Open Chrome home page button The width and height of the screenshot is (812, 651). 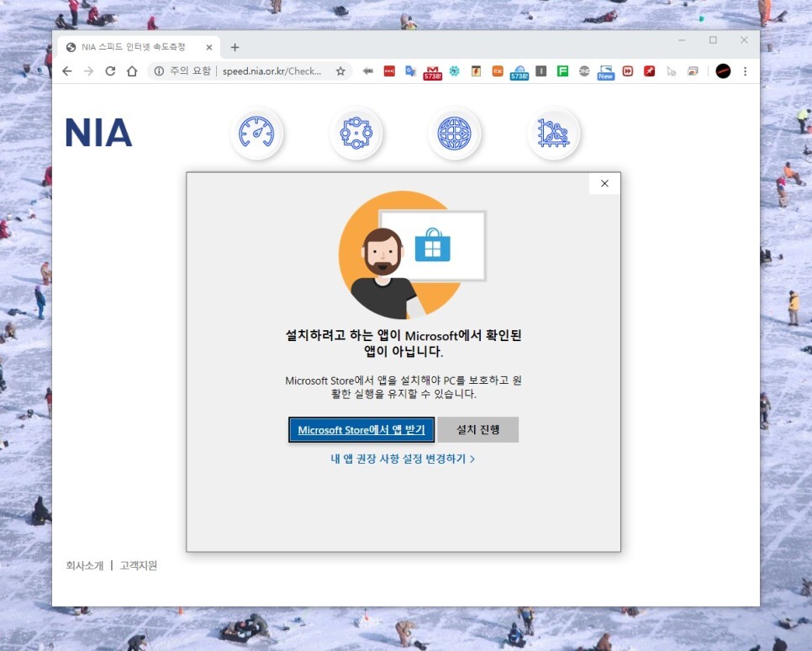pyautogui.click(x=132, y=71)
